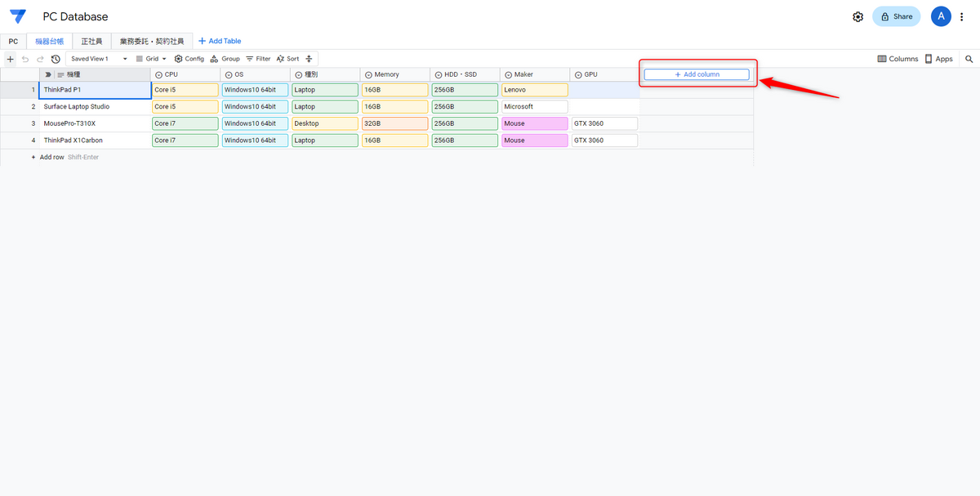This screenshot has width=980, height=496.
Task: Select the 機種 column header
Action: (95, 74)
